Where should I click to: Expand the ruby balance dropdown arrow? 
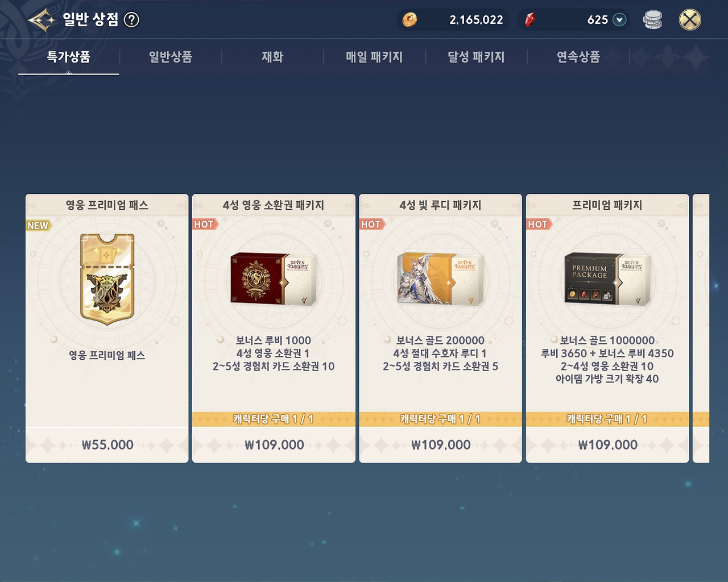[x=620, y=20]
